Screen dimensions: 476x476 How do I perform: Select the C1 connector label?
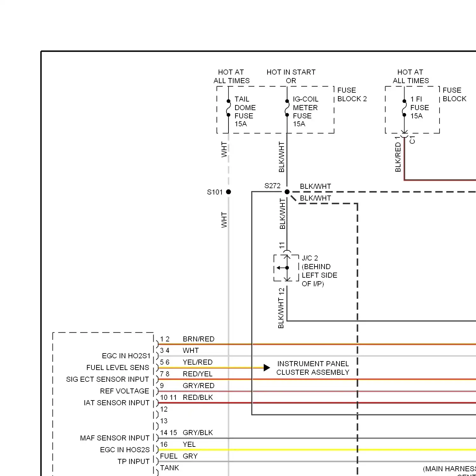pos(412,140)
